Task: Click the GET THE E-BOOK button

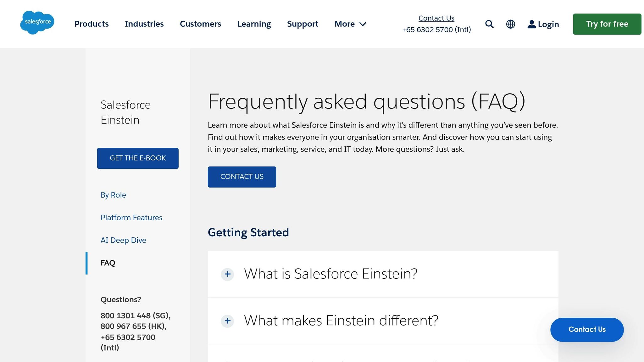Action: point(138,158)
